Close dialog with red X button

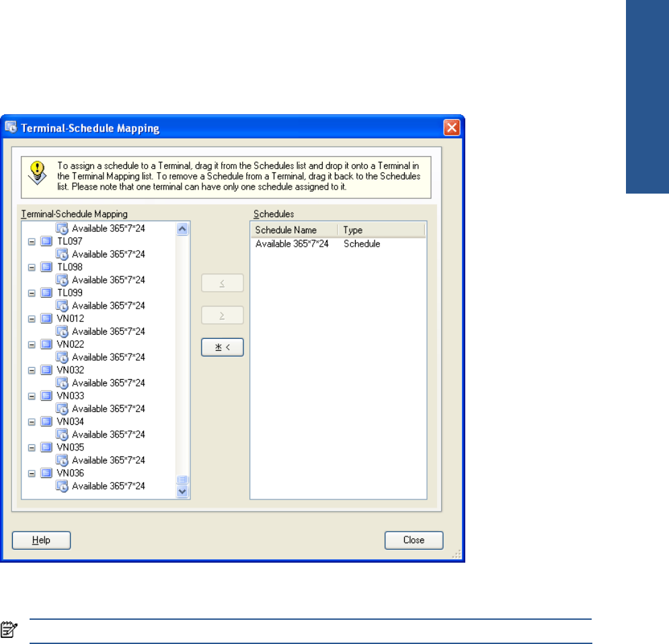coord(452,128)
